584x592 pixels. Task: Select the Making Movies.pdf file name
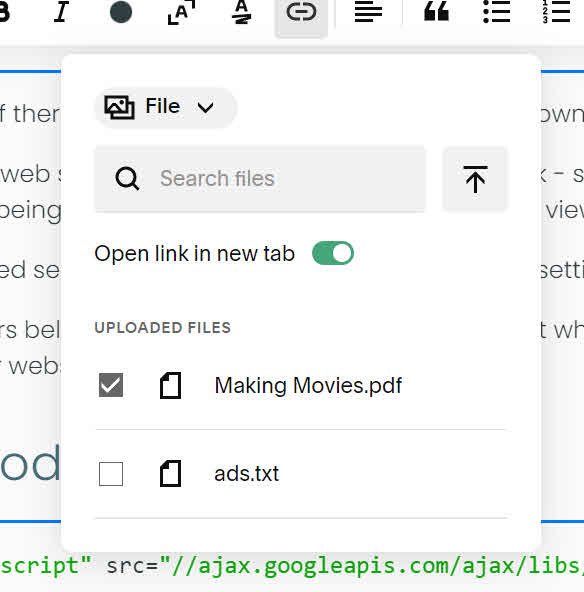tap(308, 385)
